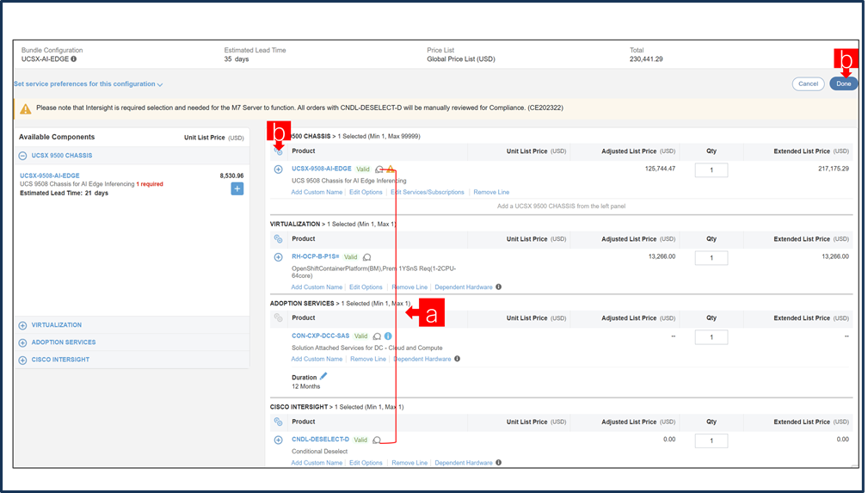Click the yellow warning banner icon

tap(26, 108)
